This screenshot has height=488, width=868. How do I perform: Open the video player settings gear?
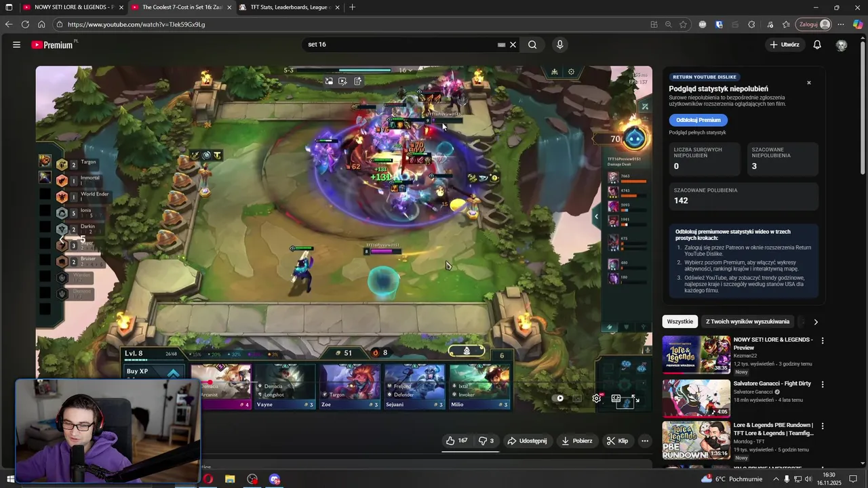pyautogui.click(x=597, y=399)
